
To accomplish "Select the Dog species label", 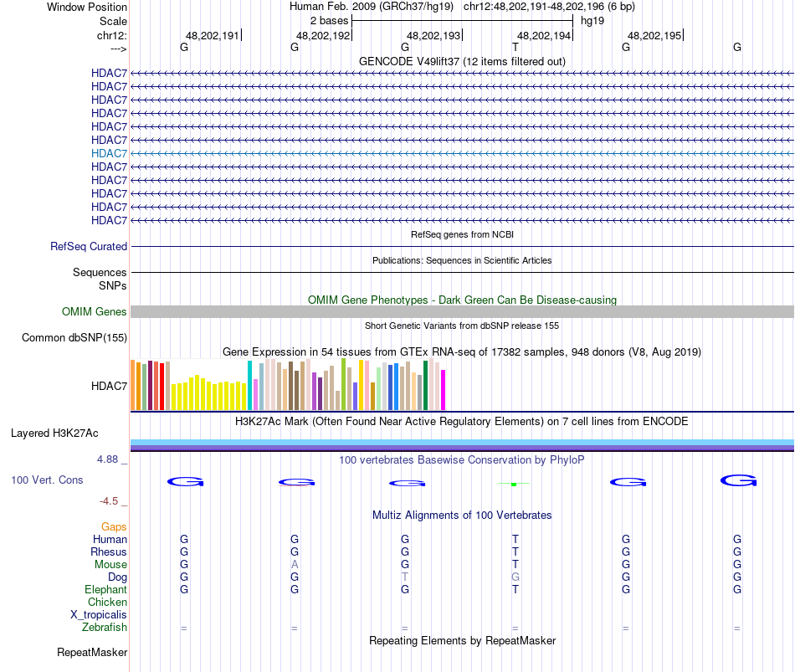I will pos(118,577).
